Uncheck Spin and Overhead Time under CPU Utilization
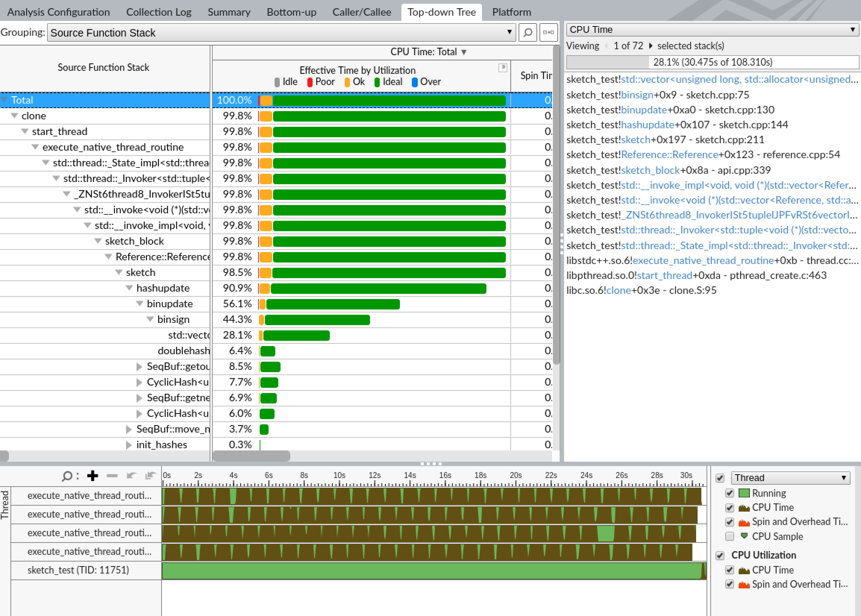 click(x=730, y=584)
